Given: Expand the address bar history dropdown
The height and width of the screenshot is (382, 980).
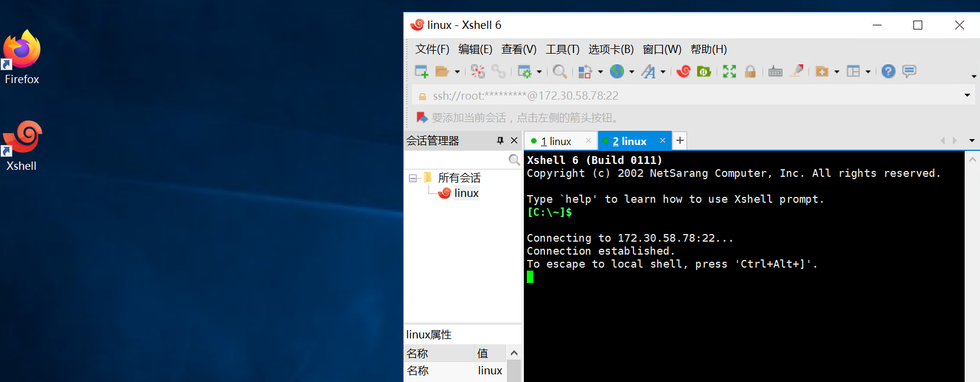Looking at the screenshot, I should (x=967, y=95).
